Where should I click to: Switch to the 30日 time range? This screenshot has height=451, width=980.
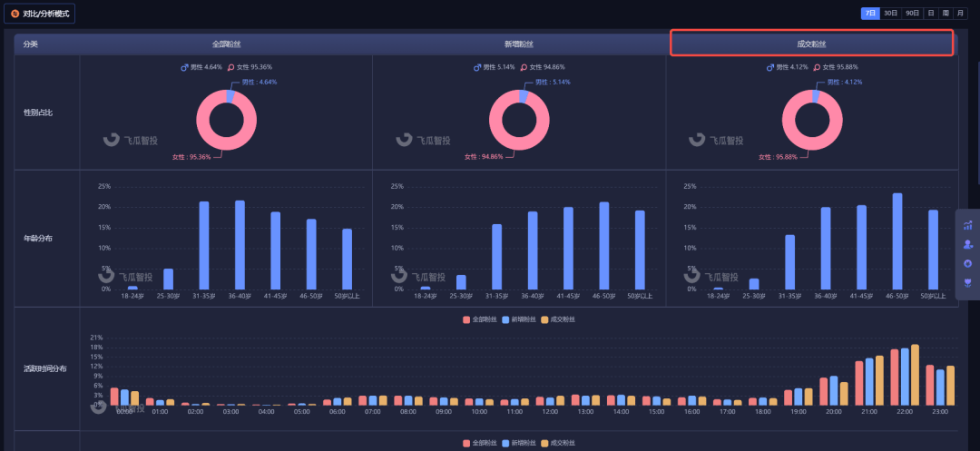tap(891, 13)
